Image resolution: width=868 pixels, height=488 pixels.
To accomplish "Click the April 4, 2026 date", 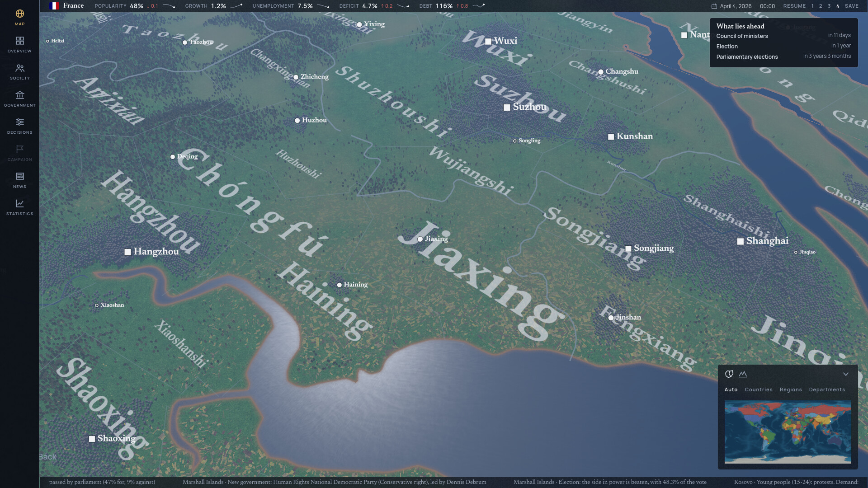I will pyautogui.click(x=736, y=6).
